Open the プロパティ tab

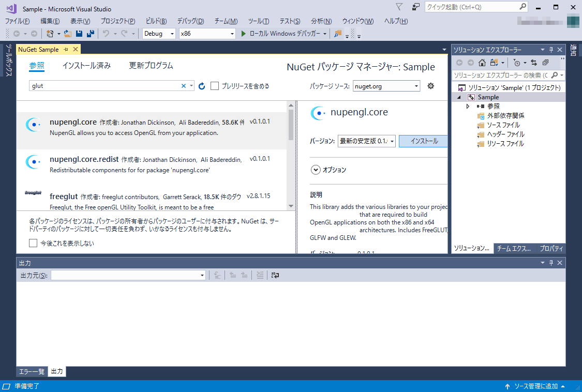click(551, 248)
